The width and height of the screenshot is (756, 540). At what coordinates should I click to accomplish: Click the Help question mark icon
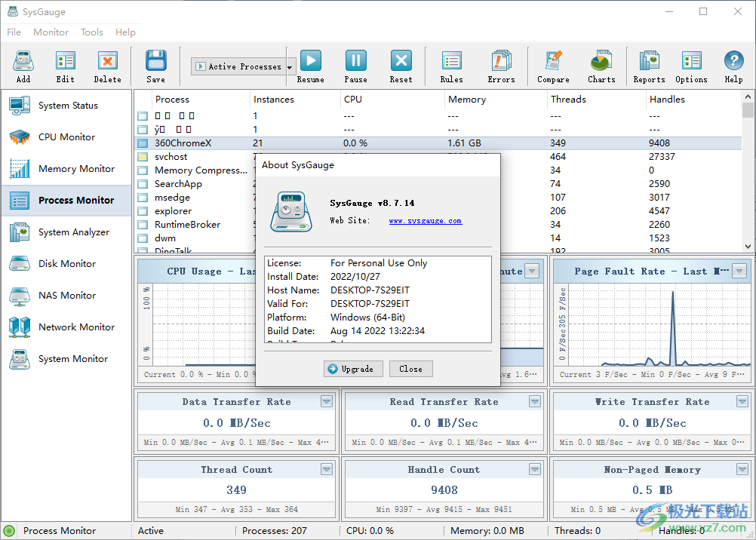pyautogui.click(x=734, y=61)
